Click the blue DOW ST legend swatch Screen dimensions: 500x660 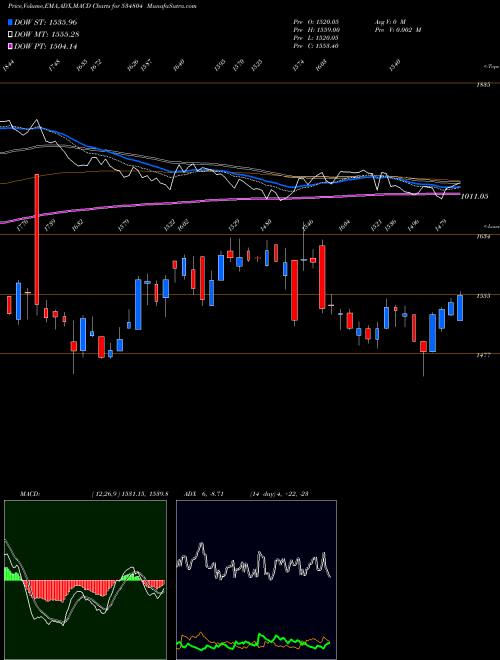(x=10, y=22)
